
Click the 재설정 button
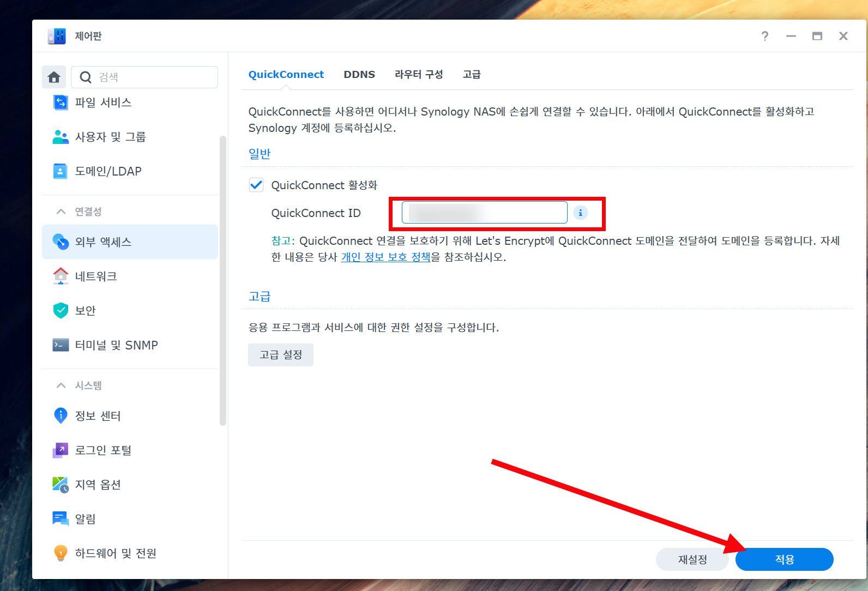point(692,559)
